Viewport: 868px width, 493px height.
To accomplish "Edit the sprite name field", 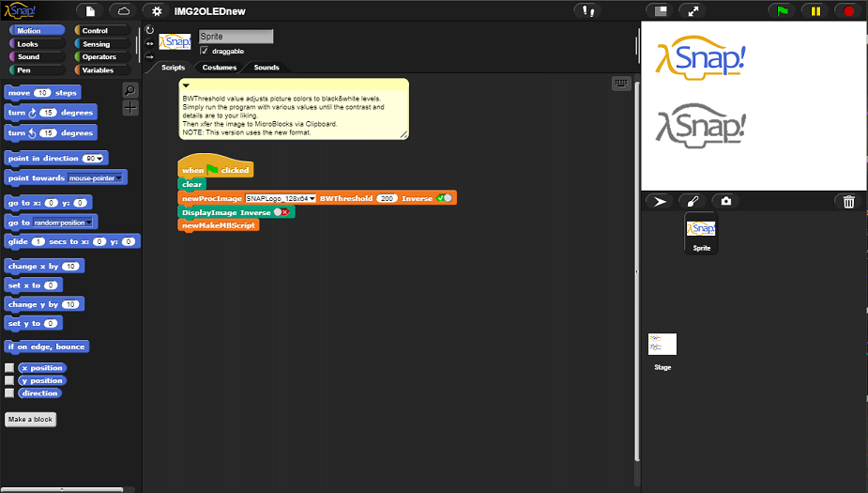I will pos(236,37).
